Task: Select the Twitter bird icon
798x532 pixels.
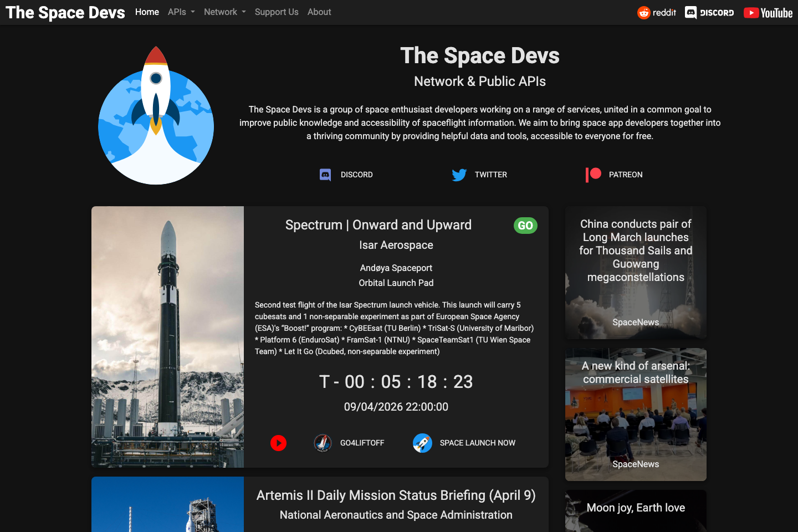Action: point(459,175)
